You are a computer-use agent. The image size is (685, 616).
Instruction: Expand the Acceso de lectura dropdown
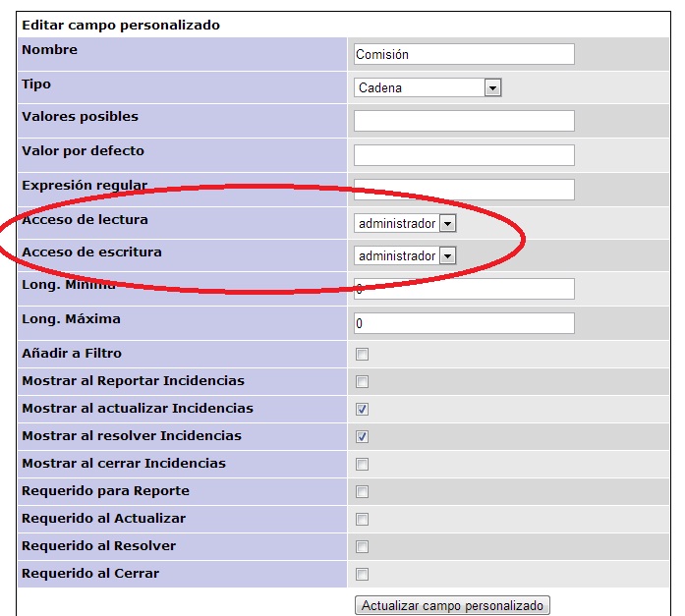pyautogui.click(x=405, y=223)
